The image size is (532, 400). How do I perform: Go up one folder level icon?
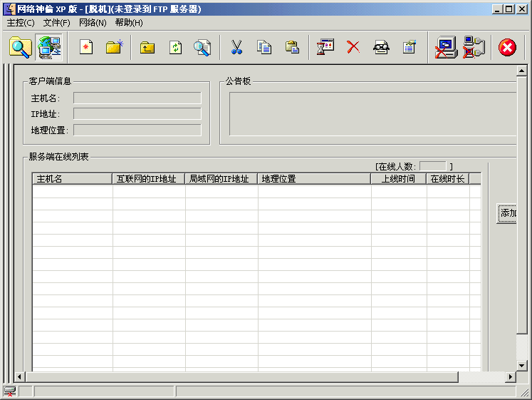coord(147,48)
